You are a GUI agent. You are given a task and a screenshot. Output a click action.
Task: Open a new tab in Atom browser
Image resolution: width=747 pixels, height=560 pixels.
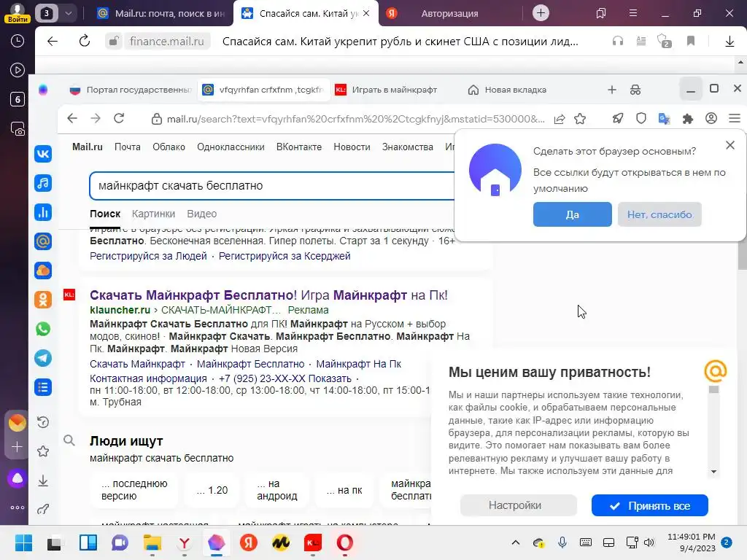pyautogui.click(x=612, y=90)
